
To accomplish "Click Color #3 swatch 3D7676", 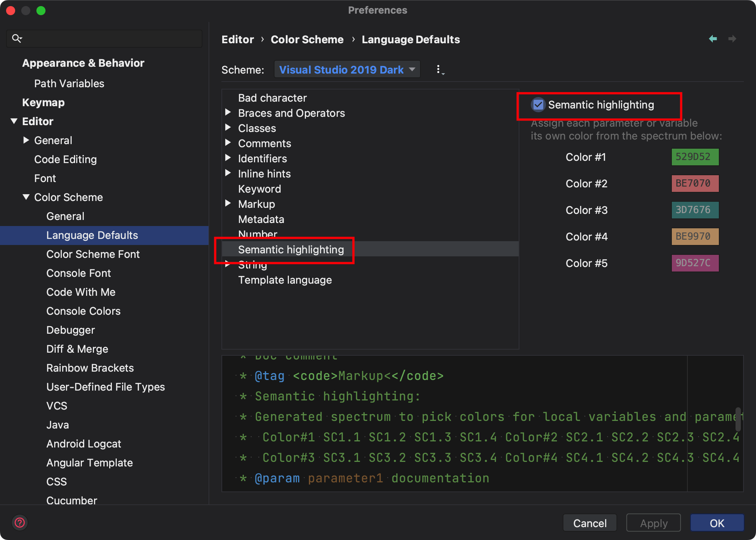I will 695,210.
